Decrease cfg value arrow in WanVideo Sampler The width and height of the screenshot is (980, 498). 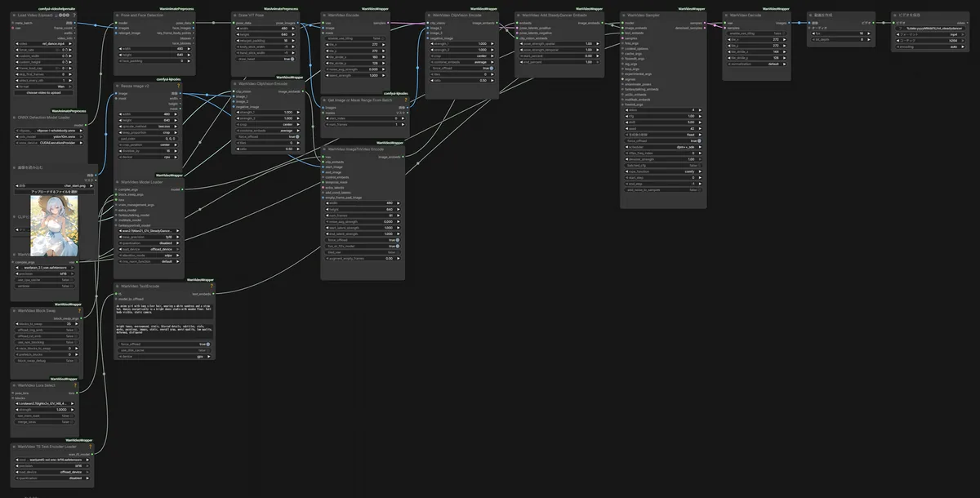pos(625,116)
